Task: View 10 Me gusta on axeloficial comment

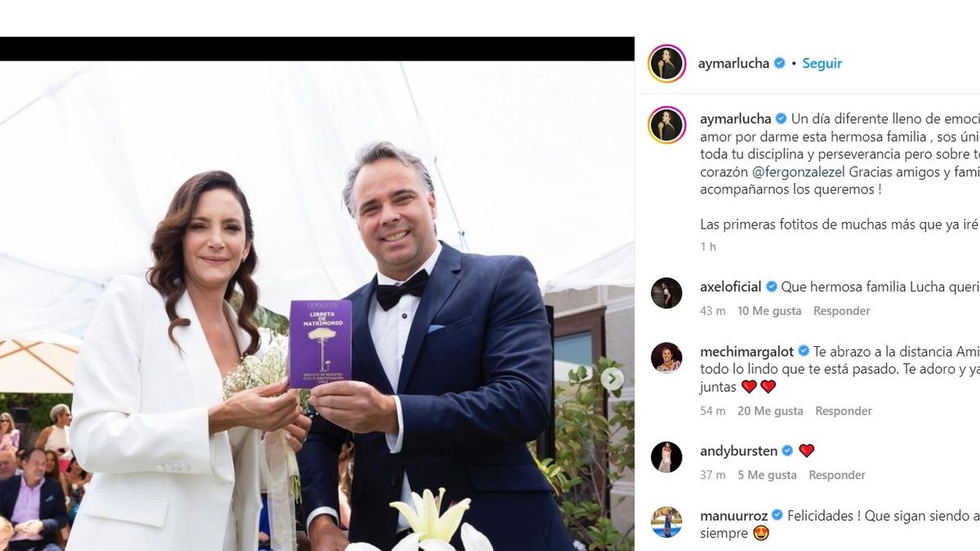Action: tap(769, 311)
